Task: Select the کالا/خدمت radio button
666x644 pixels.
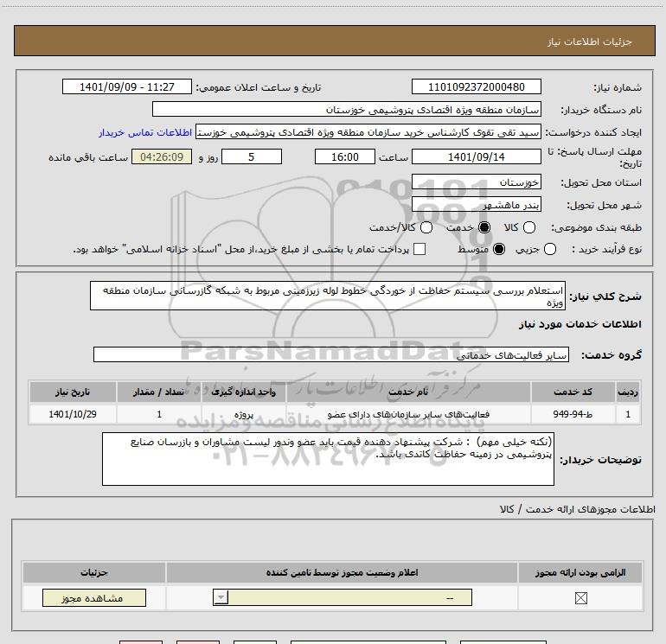Action: pyautogui.click(x=426, y=228)
